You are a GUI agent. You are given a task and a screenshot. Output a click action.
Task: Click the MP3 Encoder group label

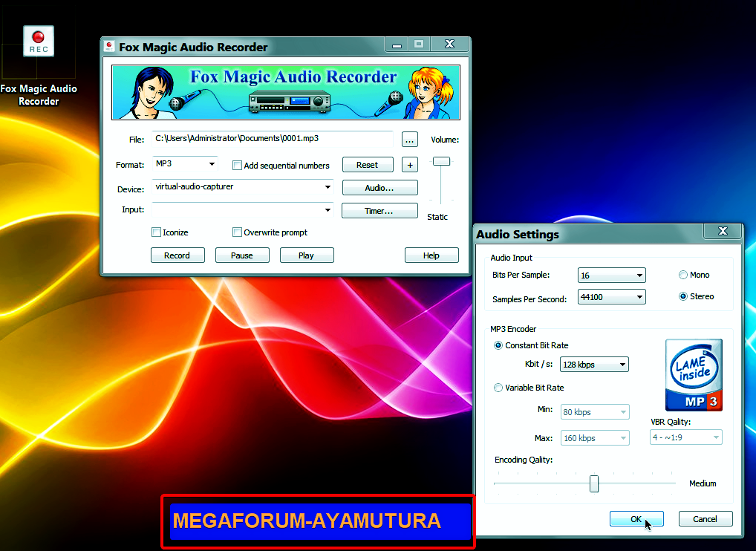pos(513,329)
